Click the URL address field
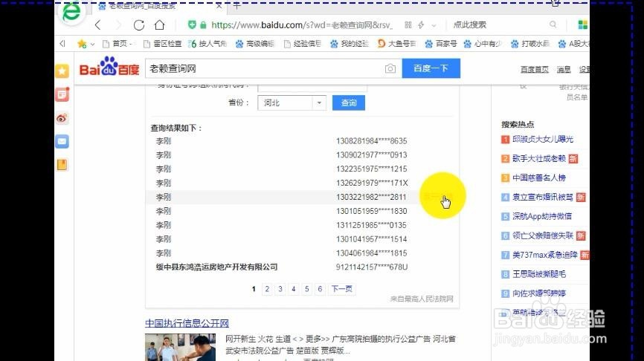This screenshot has height=361, width=644. pos(301,25)
